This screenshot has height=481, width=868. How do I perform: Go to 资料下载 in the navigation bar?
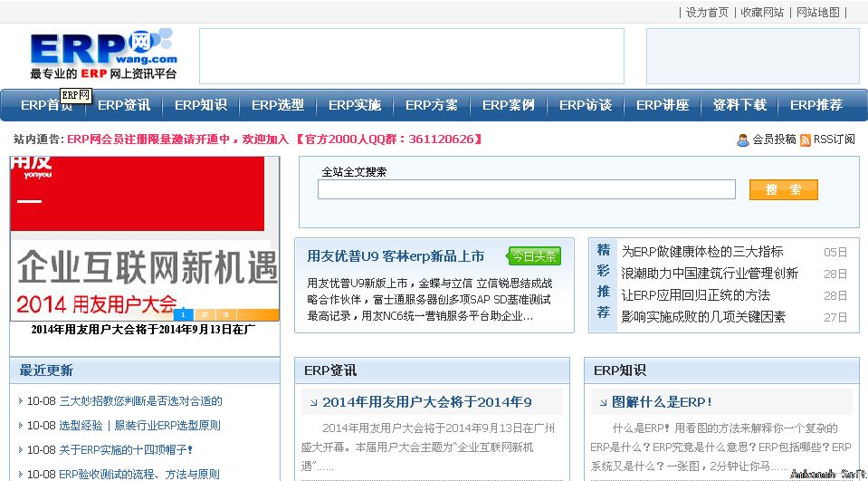pos(739,105)
